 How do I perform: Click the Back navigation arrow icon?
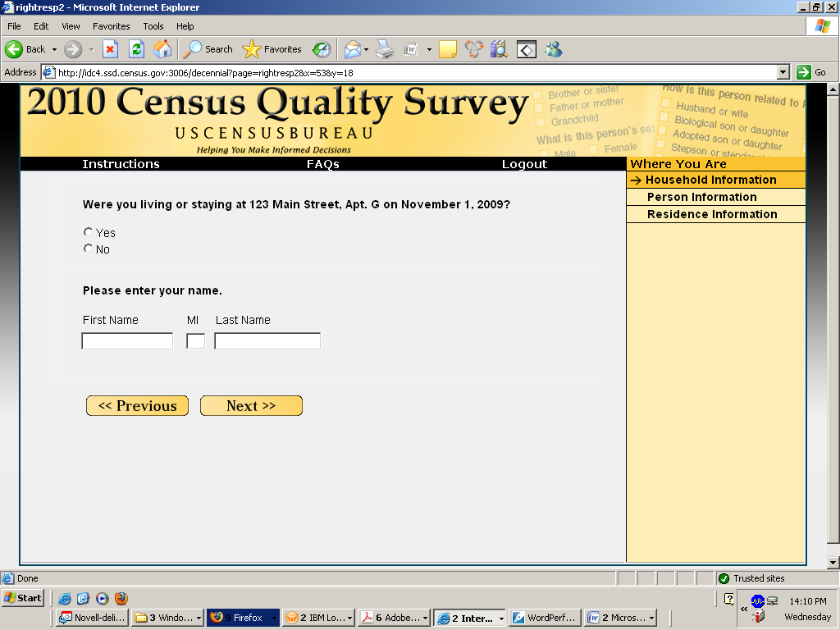pyautogui.click(x=14, y=49)
